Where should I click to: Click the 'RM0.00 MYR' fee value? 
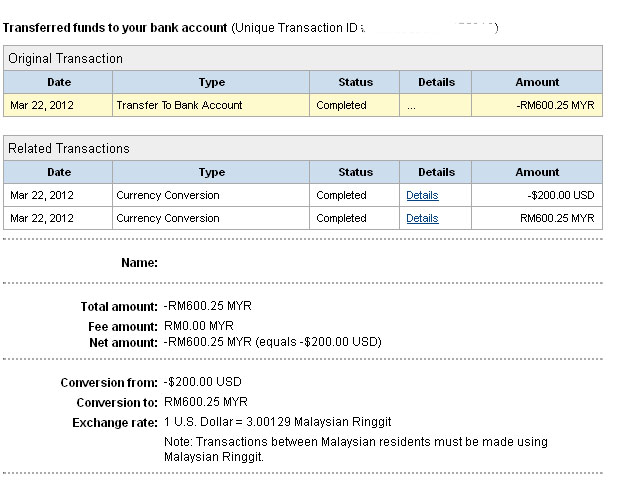pos(199,326)
